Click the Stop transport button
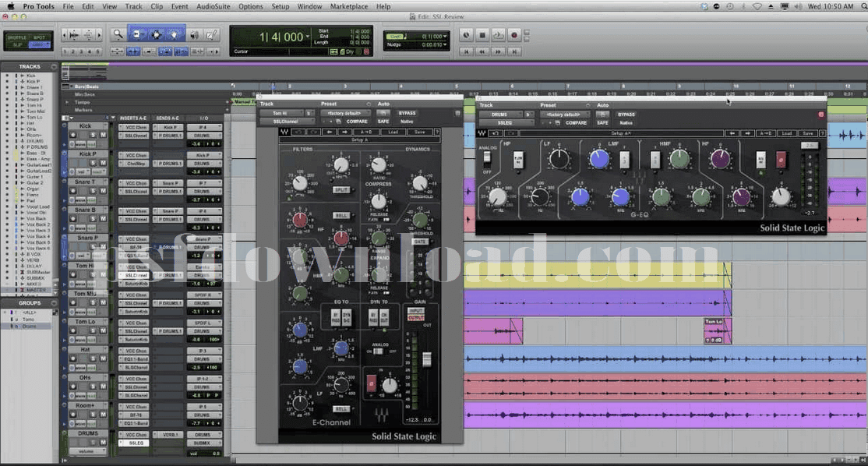868x466 pixels. coord(482,35)
